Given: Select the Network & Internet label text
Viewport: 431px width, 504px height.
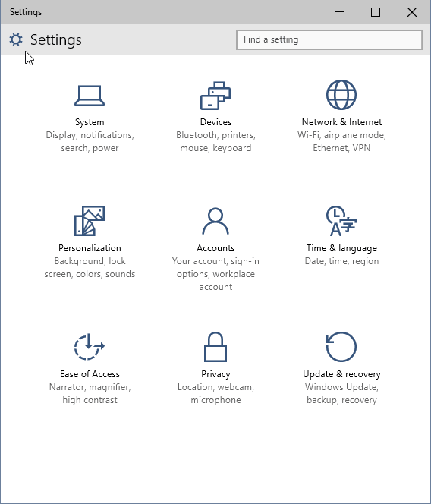Looking at the screenshot, I should tap(341, 122).
